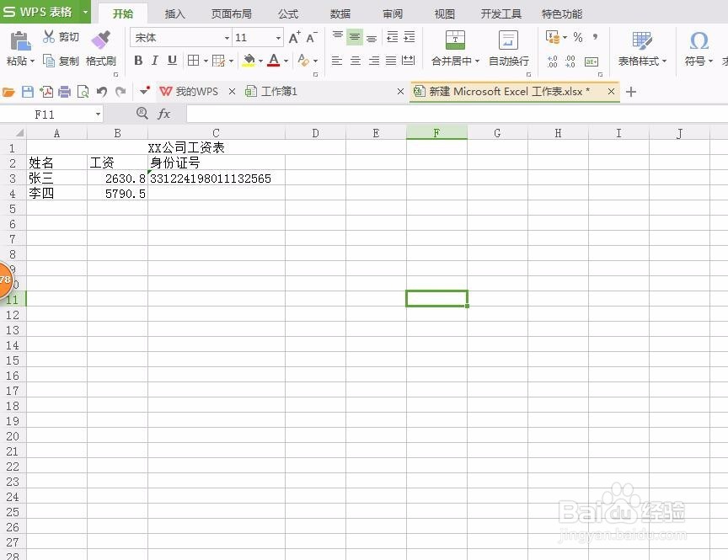Select the Format Painter (格式刷) tool

pos(100,51)
